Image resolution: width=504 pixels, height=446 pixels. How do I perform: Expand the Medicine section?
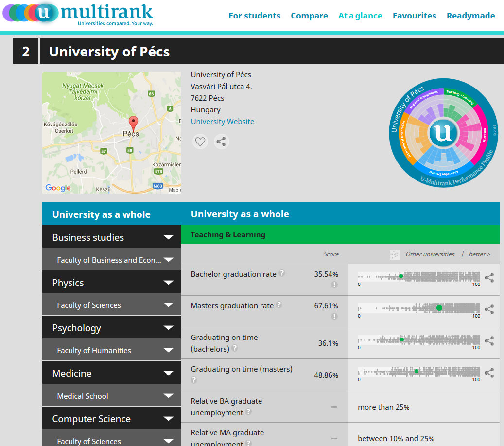click(111, 373)
